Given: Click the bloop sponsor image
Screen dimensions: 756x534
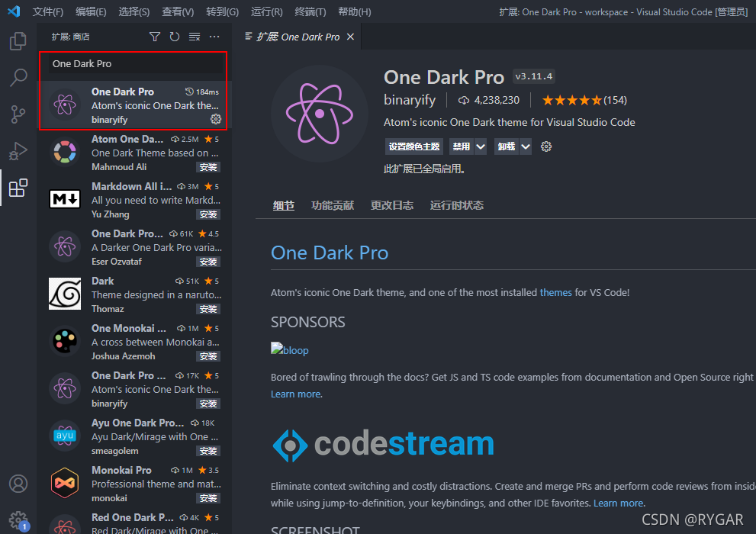Looking at the screenshot, I should click(x=290, y=350).
